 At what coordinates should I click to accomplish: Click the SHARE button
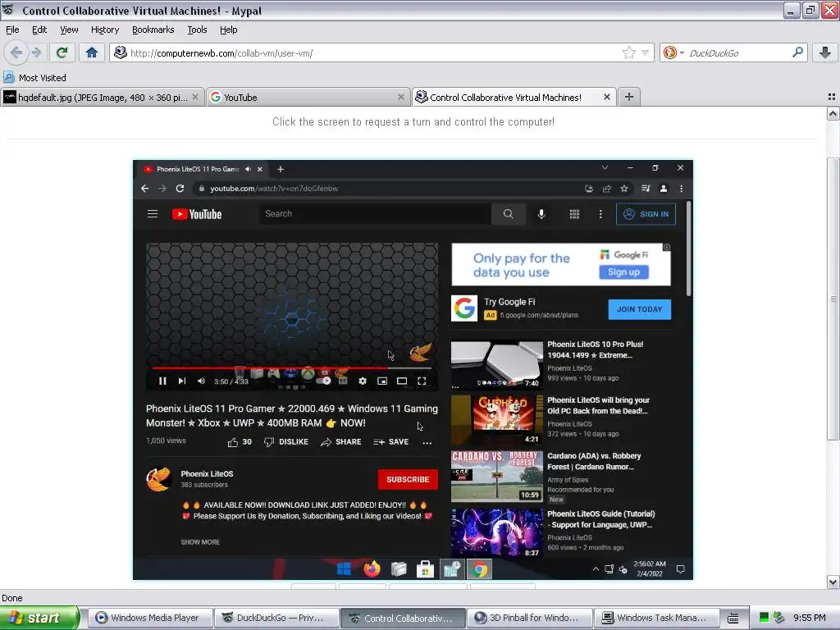pyautogui.click(x=340, y=442)
